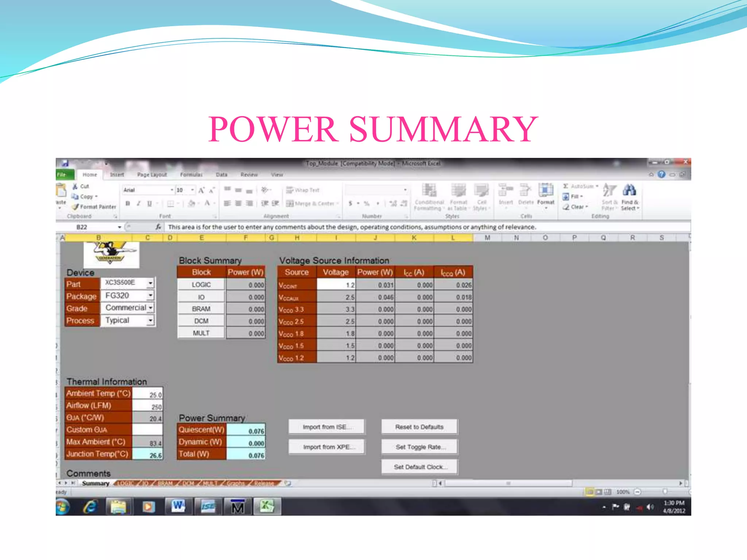747x560 pixels.
Task: Open the Fill dropdown
Action: (573, 197)
